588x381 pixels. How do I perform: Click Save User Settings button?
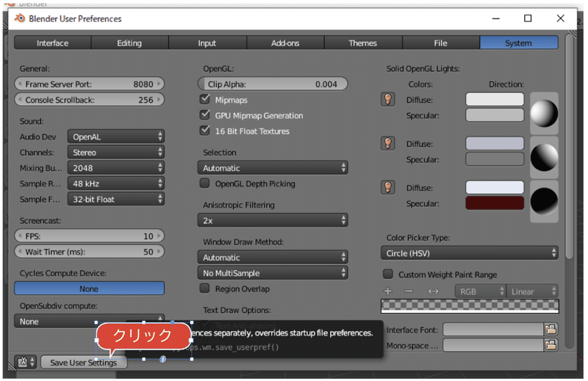84,362
